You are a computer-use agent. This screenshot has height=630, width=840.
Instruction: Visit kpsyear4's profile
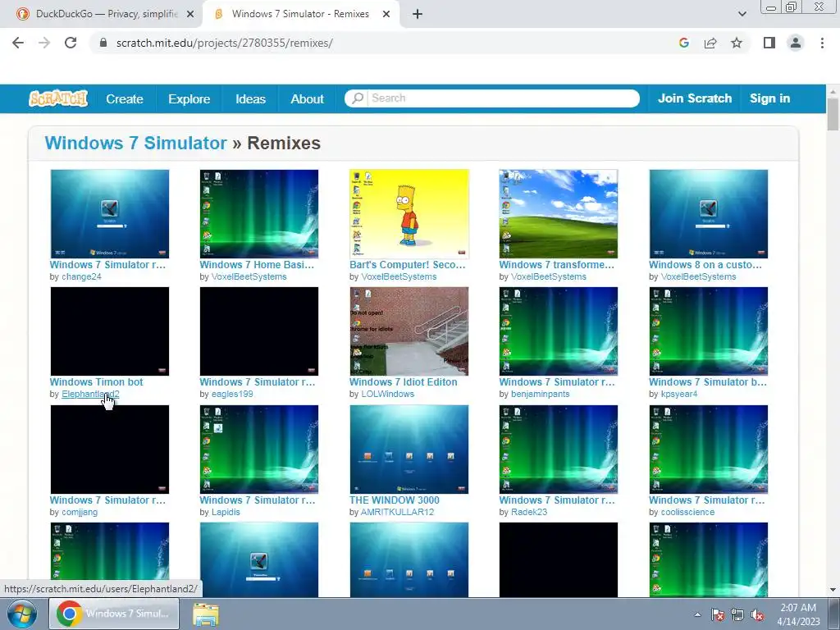point(679,395)
